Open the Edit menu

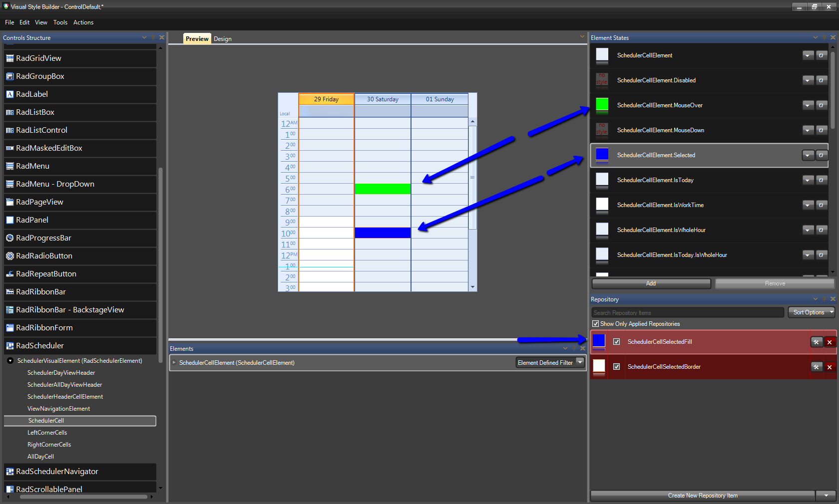[x=24, y=22]
